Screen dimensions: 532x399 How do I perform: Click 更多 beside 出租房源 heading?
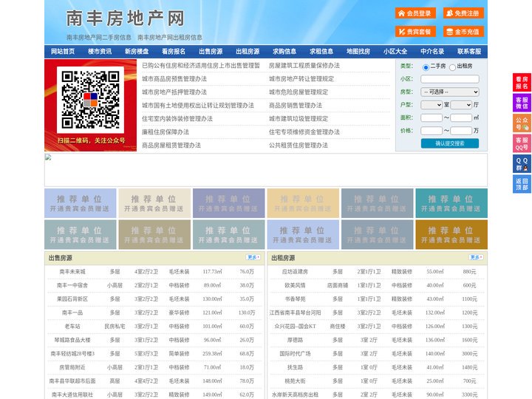476,258
